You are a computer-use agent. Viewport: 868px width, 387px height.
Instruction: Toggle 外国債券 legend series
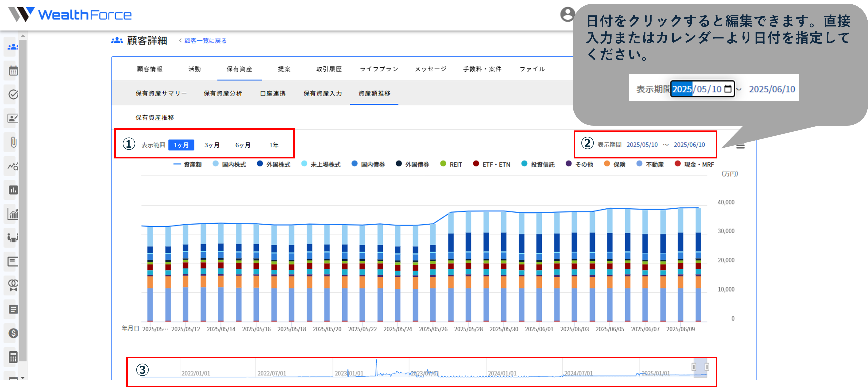[412, 164]
